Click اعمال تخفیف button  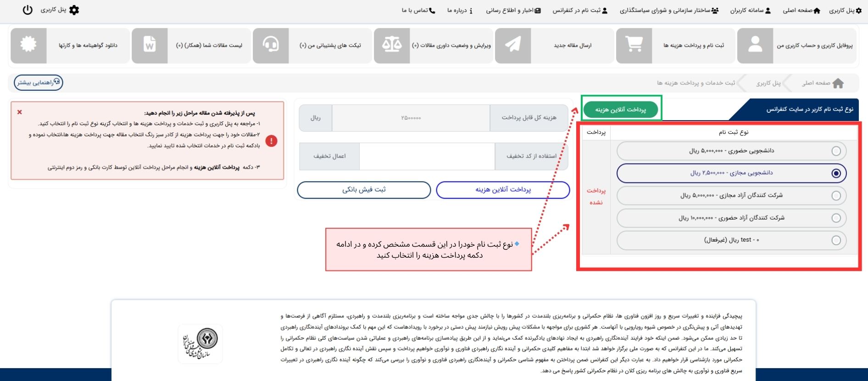click(329, 156)
